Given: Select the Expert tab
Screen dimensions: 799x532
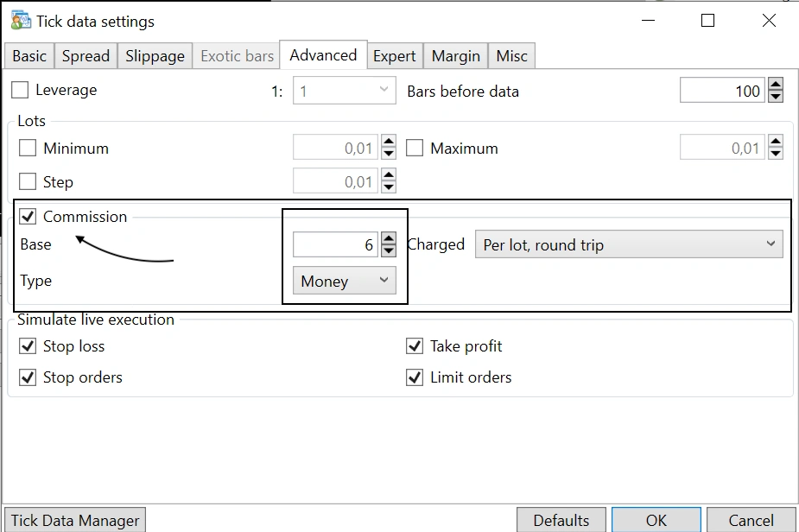Looking at the screenshot, I should [x=394, y=55].
